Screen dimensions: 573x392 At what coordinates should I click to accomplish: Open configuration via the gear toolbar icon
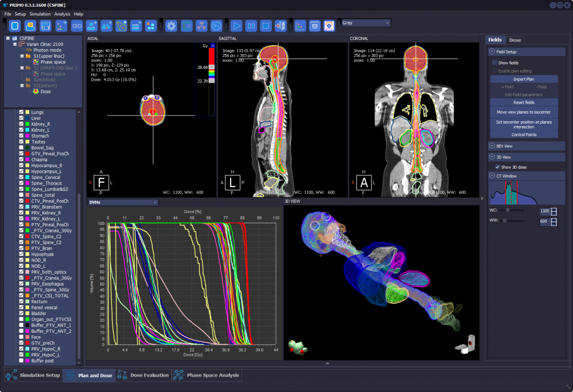(x=171, y=25)
